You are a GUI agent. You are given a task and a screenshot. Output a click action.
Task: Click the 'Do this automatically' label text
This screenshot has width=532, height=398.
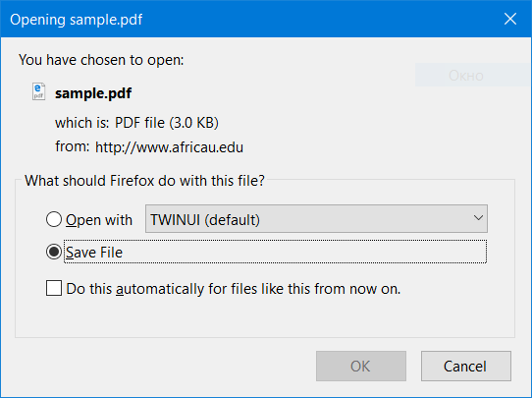click(234, 289)
